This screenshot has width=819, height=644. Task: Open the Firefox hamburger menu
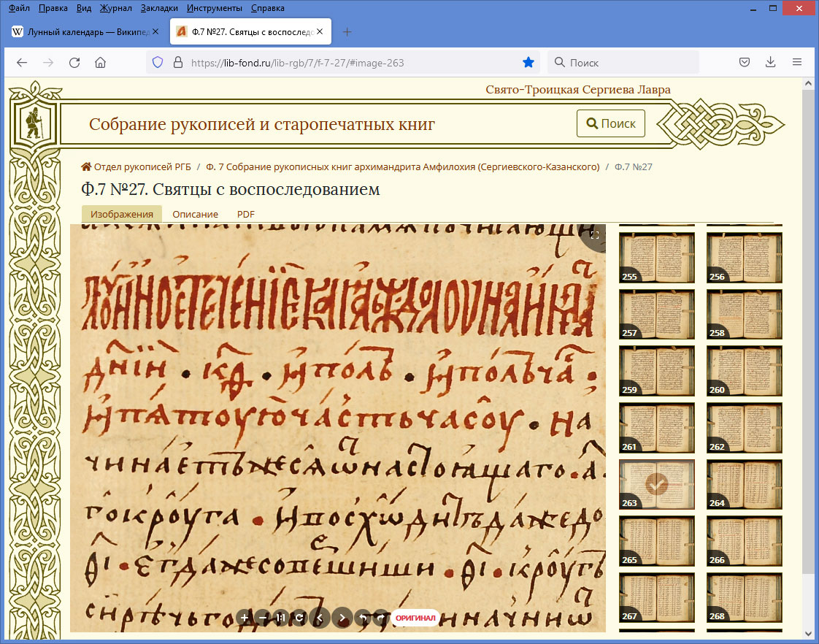[x=796, y=63]
